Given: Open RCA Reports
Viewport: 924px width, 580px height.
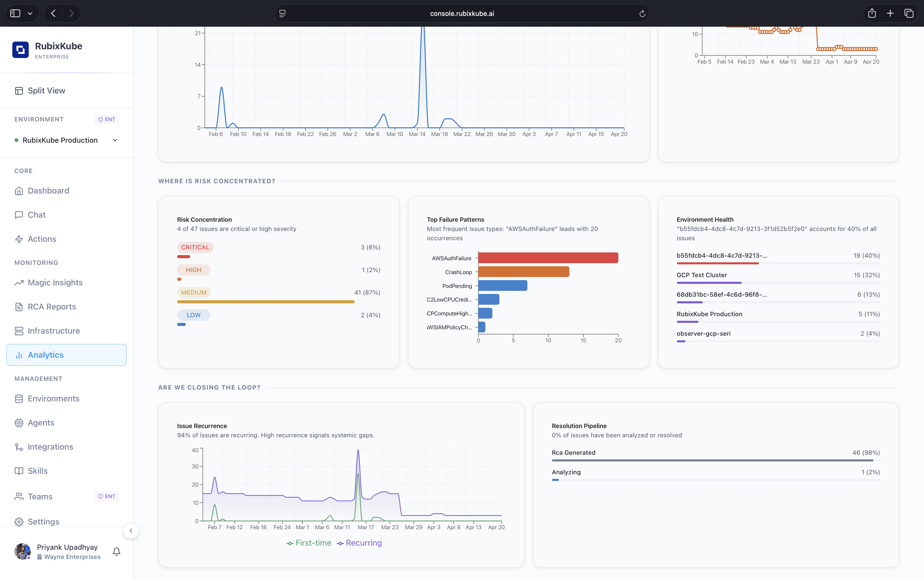Looking at the screenshot, I should (x=51, y=307).
